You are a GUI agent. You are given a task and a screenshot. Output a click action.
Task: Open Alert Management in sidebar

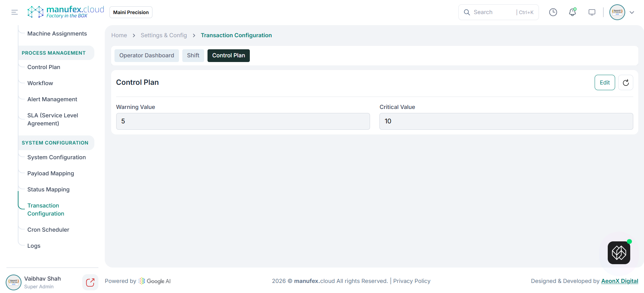(52, 99)
